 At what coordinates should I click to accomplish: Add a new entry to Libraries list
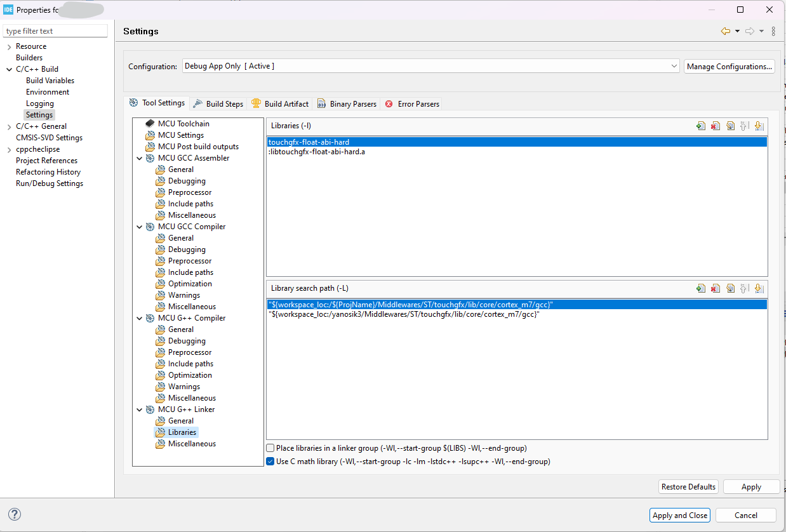click(x=701, y=126)
